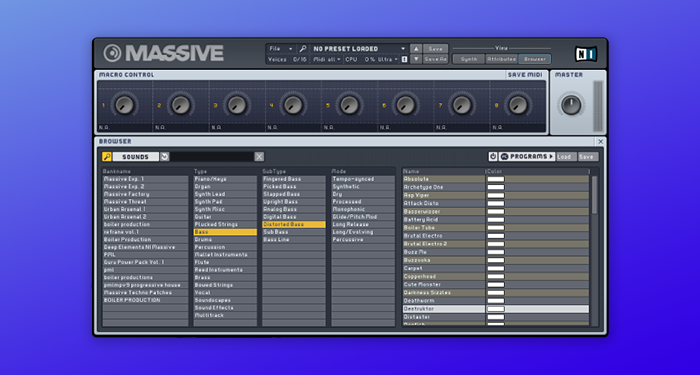
Task: Select Monophonic mode
Action: pyautogui.click(x=363, y=209)
